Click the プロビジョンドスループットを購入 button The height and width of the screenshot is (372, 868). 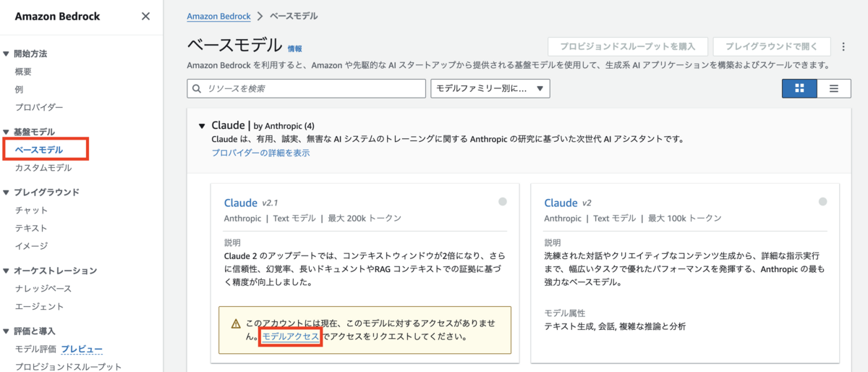click(627, 46)
